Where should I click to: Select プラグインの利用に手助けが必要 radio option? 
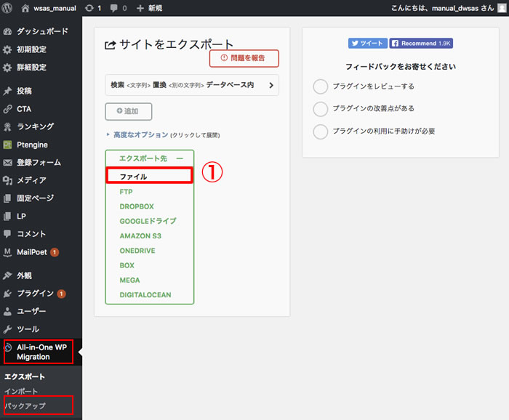click(321, 132)
